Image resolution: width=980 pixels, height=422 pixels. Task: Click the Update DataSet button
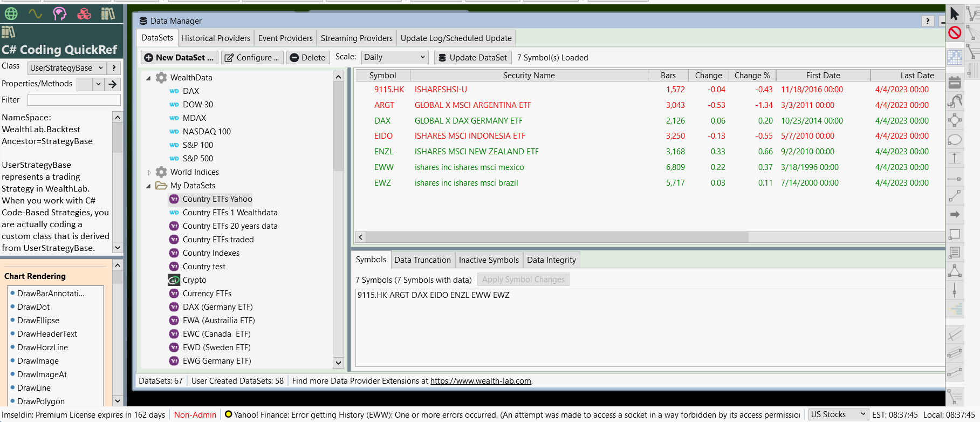tap(473, 58)
